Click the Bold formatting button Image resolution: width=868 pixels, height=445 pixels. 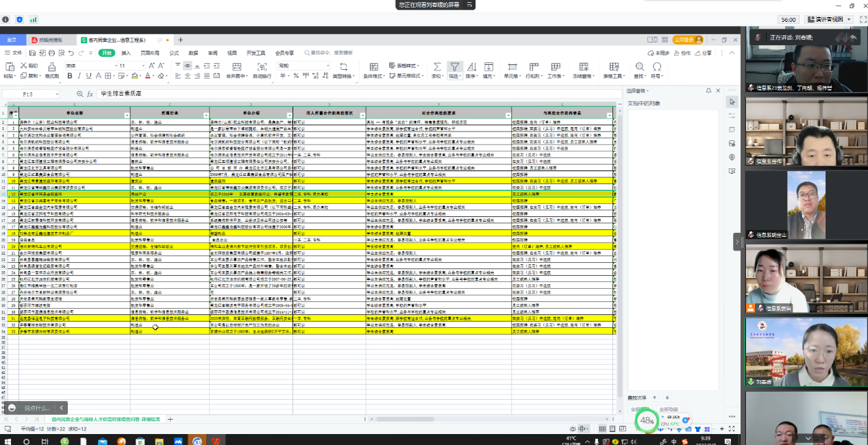69,76
